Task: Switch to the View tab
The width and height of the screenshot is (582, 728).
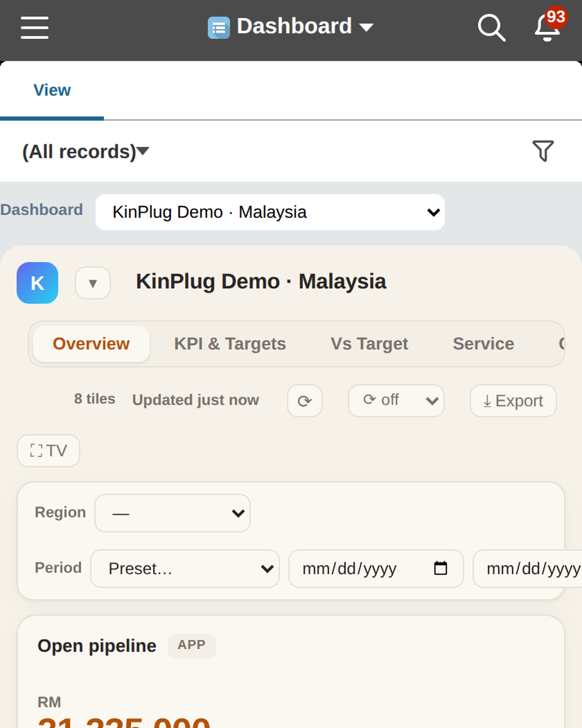Action: coord(52,90)
